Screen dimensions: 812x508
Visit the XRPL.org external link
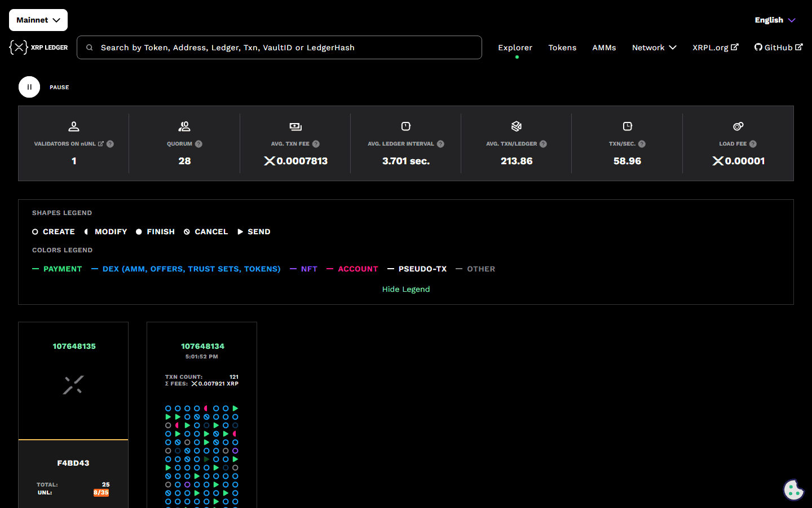coord(715,47)
